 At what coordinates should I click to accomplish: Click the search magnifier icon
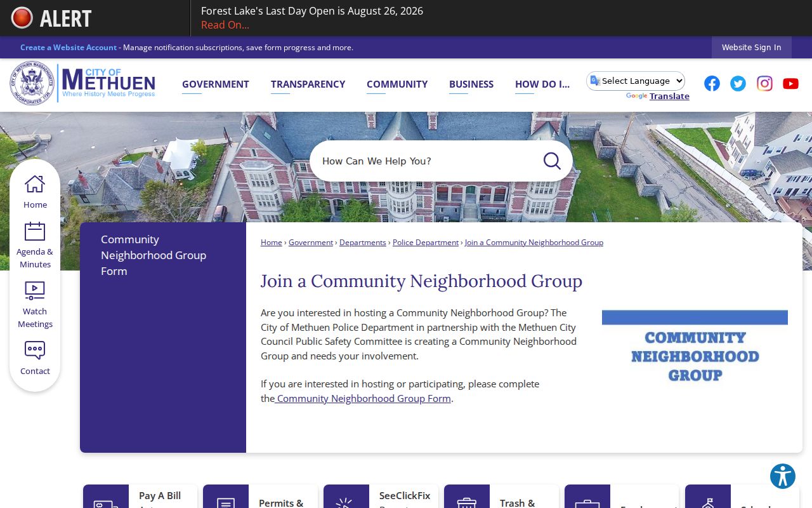click(x=552, y=161)
